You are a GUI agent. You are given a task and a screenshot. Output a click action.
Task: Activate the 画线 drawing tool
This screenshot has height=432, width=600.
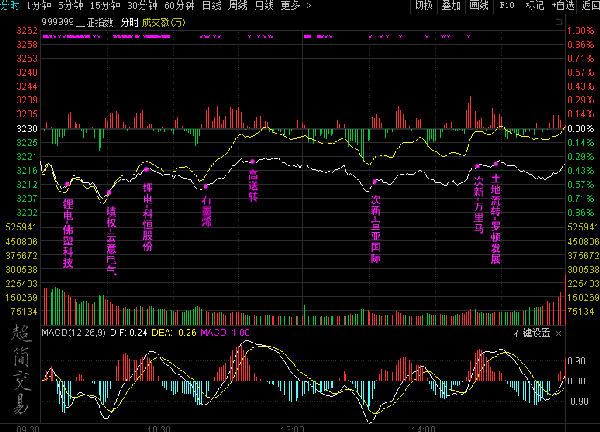coord(479,5)
